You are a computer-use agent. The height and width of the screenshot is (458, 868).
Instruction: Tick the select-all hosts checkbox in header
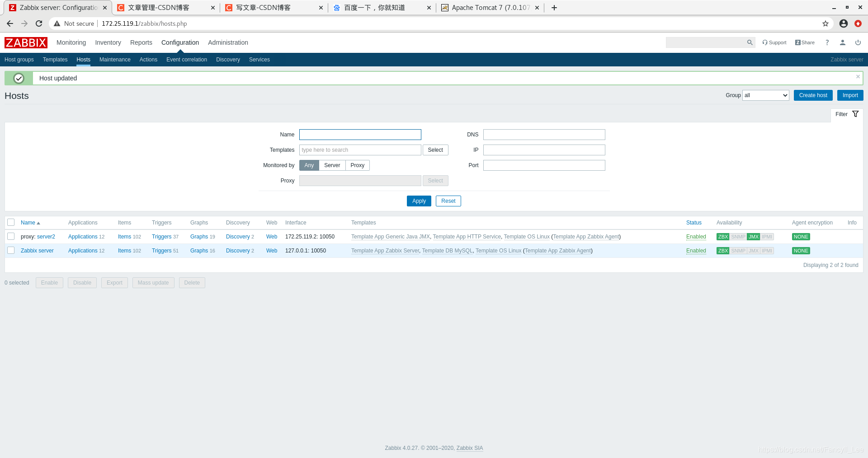(x=11, y=222)
